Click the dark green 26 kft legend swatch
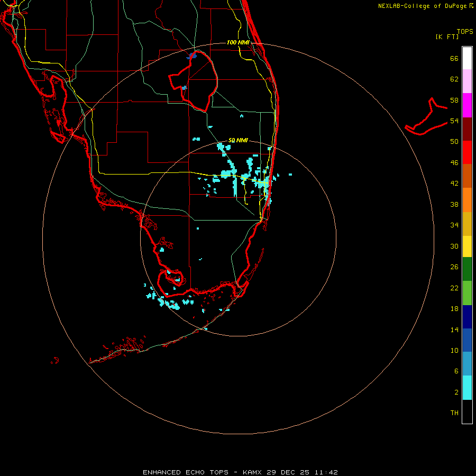476x476 pixels. tap(467, 269)
